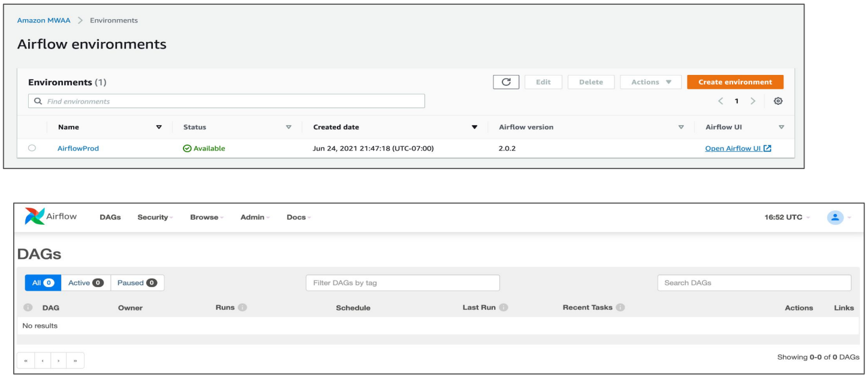This screenshot has width=868, height=377.
Task: Open the 16:52 UTC timezone dropdown
Action: (787, 217)
